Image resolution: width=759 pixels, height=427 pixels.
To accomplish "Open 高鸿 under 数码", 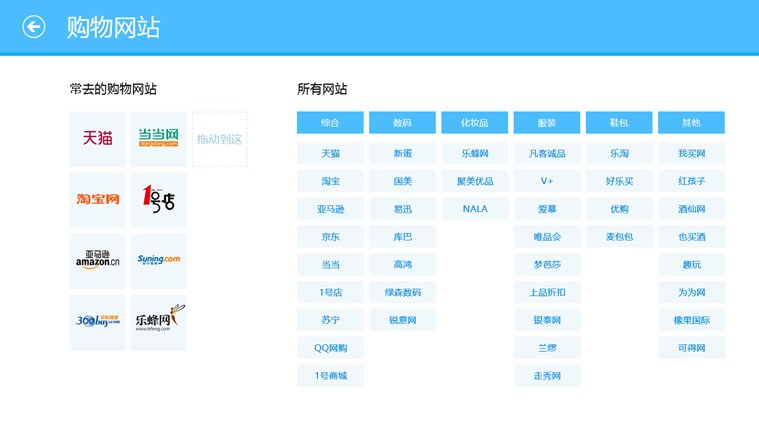I will (402, 264).
